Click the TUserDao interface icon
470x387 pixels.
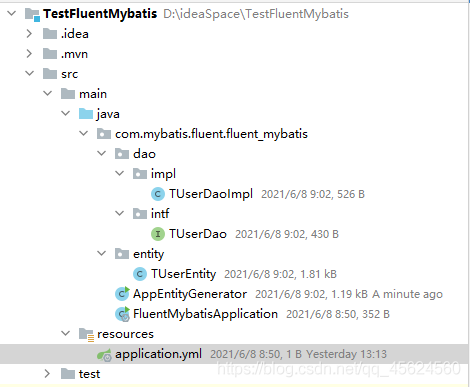click(x=158, y=234)
